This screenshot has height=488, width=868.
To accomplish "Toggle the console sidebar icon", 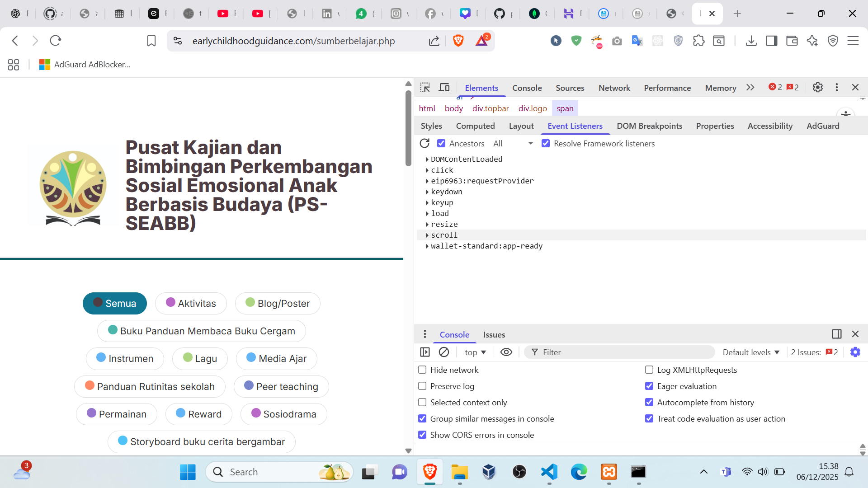I will click(425, 352).
